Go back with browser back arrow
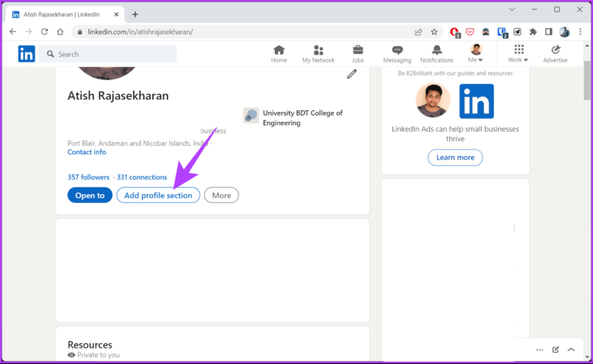Screen dimensions: 593x364 click(x=13, y=32)
